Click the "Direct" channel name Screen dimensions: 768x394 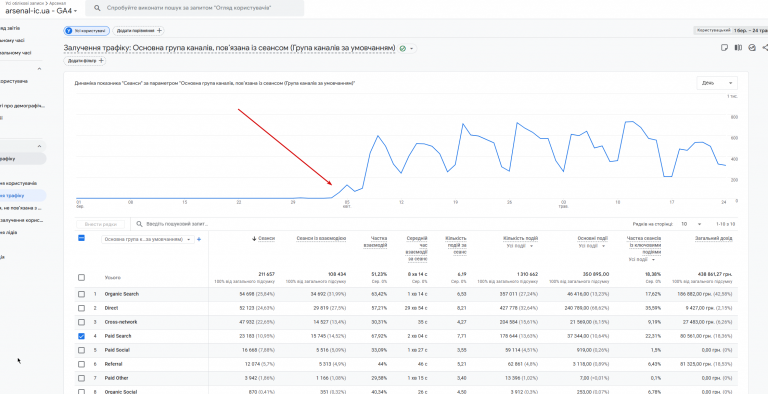(x=111, y=308)
